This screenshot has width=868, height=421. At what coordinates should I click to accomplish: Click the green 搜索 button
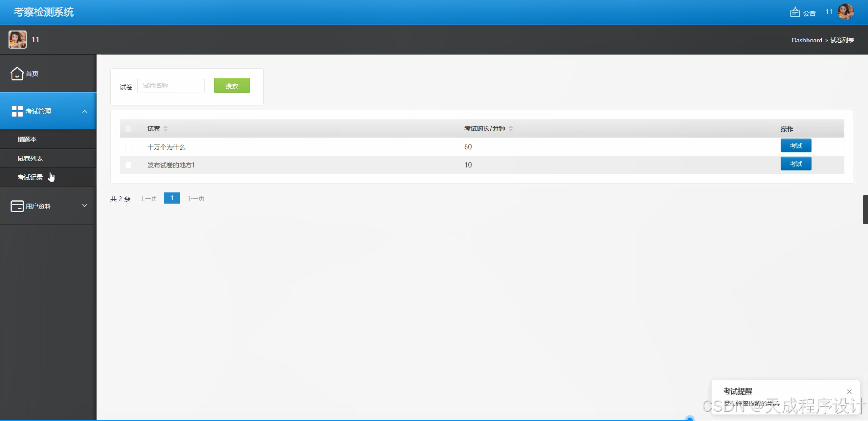click(232, 85)
